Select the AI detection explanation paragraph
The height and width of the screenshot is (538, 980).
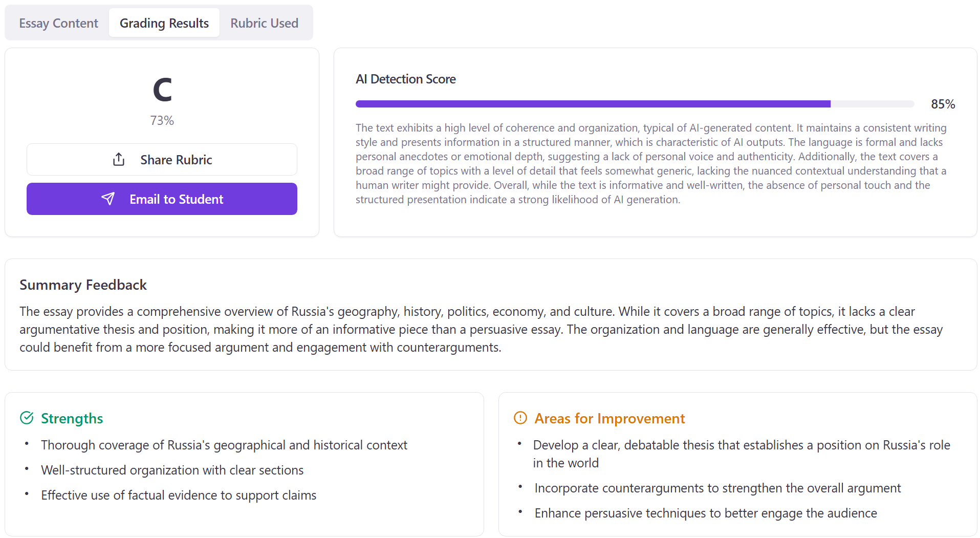(650, 164)
